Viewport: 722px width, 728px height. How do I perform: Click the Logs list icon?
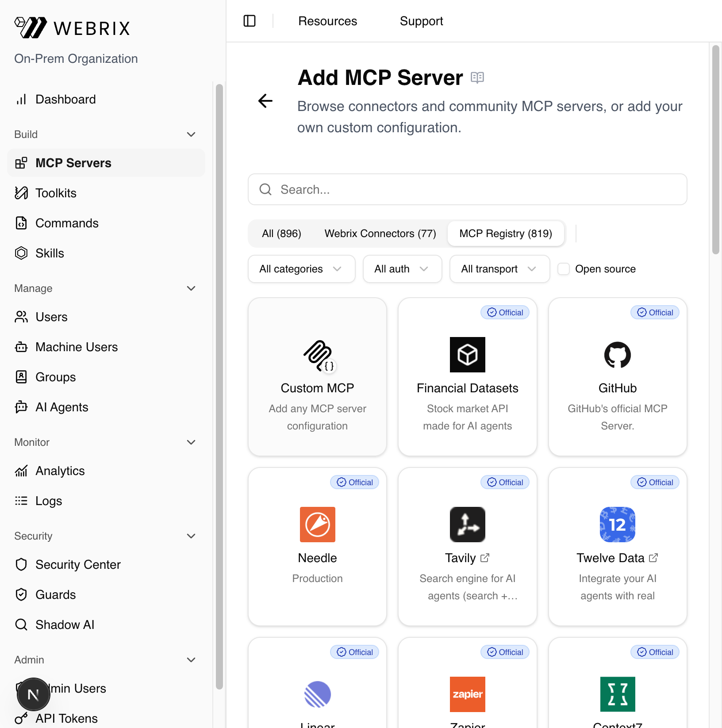click(21, 501)
